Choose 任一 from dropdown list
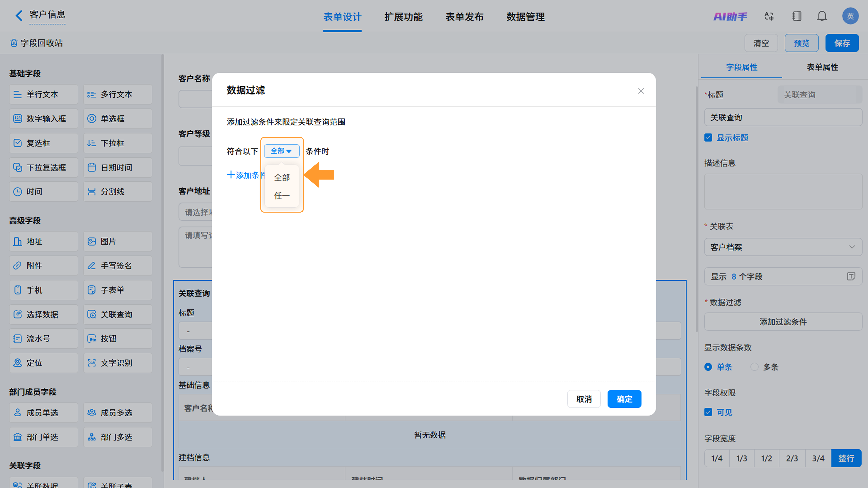 pyautogui.click(x=282, y=196)
